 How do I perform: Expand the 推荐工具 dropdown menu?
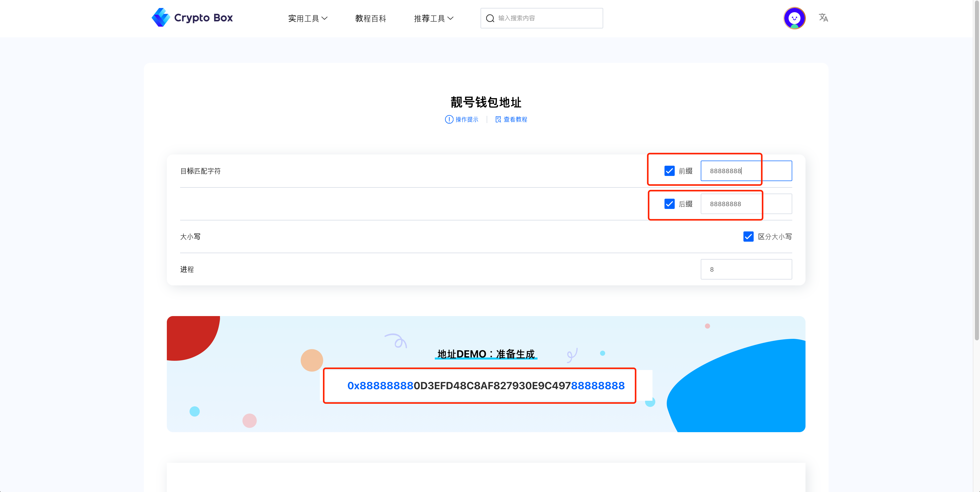click(x=433, y=18)
